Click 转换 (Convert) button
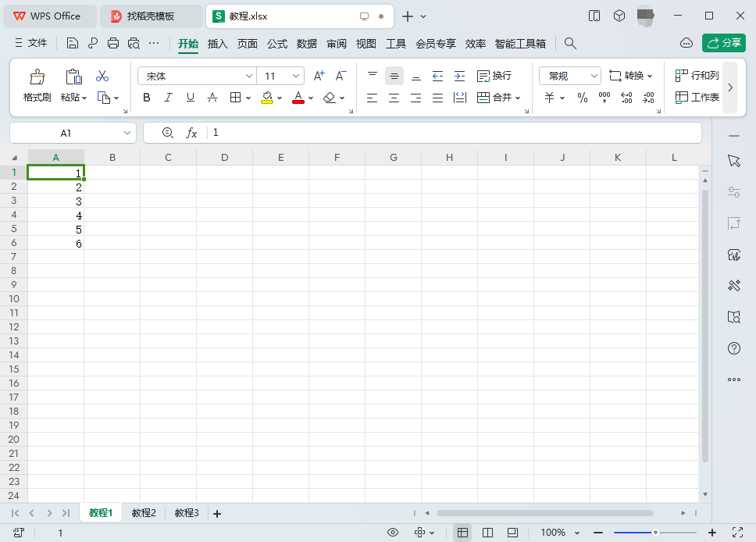 point(630,76)
